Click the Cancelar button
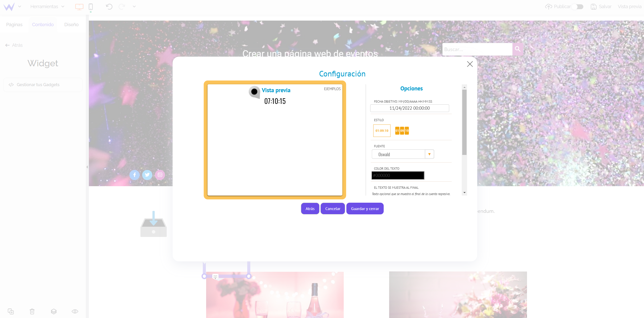644x318 pixels. 333,209
